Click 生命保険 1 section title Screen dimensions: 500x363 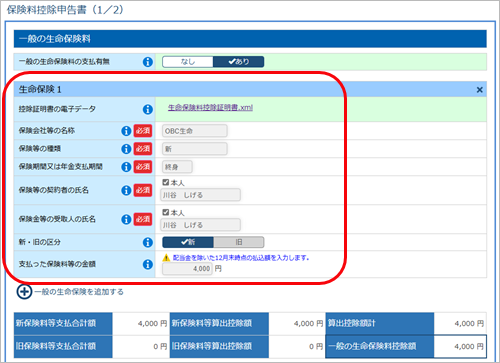[40, 89]
